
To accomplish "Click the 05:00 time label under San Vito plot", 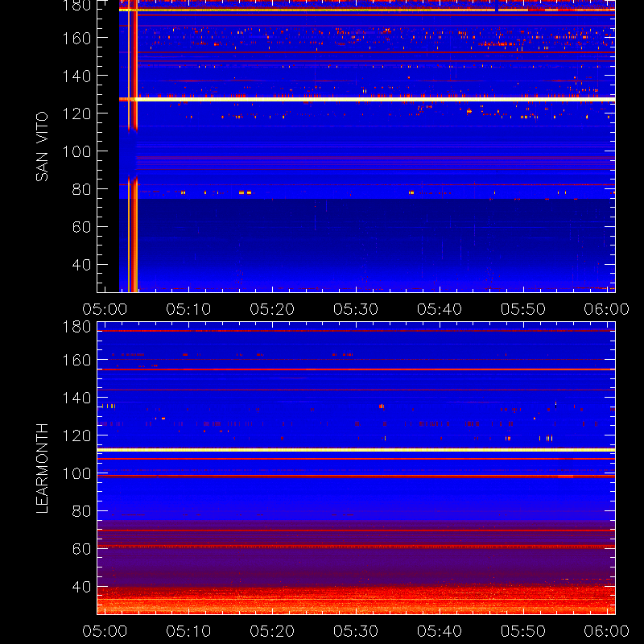I will tap(105, 309).
